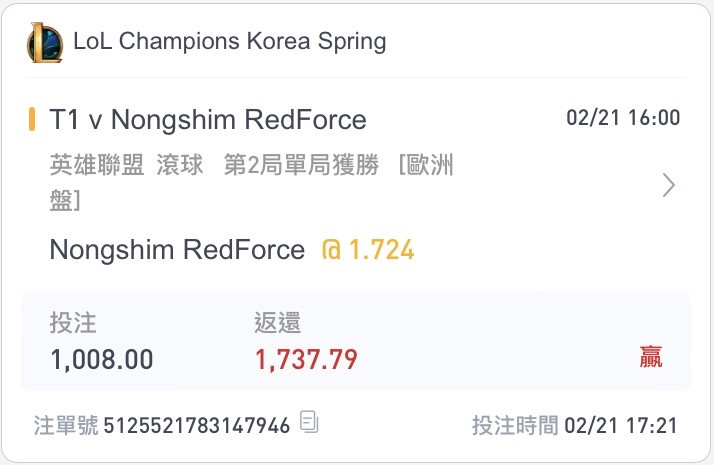Select the Nongshim RedForce pick label
Image resolution: width=714 pixels, height=465 pixels.
tap(177, 250)
